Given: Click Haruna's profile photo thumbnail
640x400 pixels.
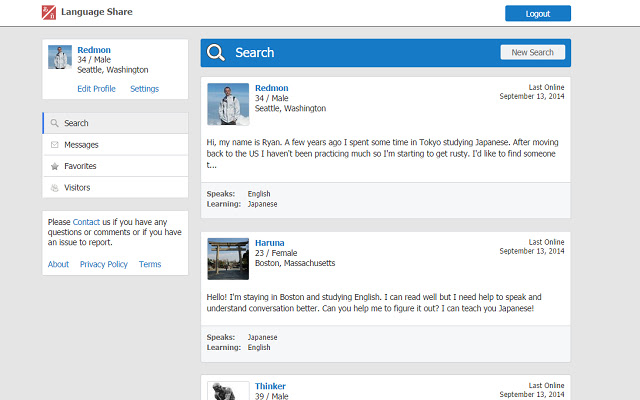Looking at the screenshot, I should coord(228,258).
